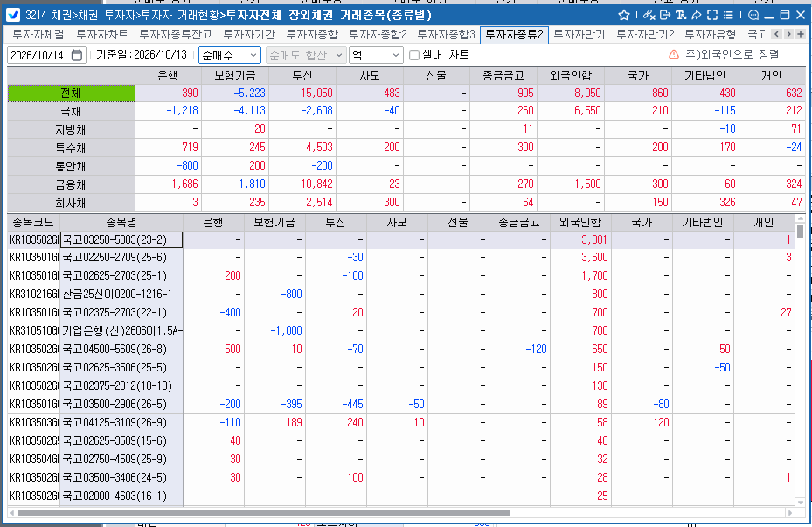Select row 국고03250-5303(23-2)
Image resolution: width=812 pixels, height=527 pixels.
[x=401, y=239]
